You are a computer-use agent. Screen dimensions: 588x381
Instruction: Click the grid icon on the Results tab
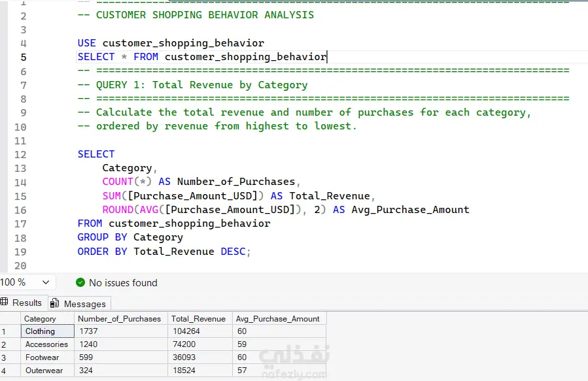coord(5,303)
